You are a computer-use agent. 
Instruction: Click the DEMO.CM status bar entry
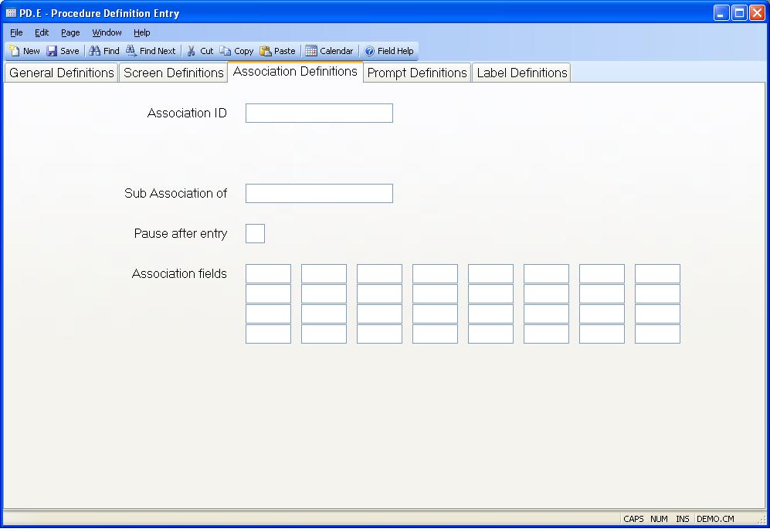pyautogui.click(x=715, y=519)
